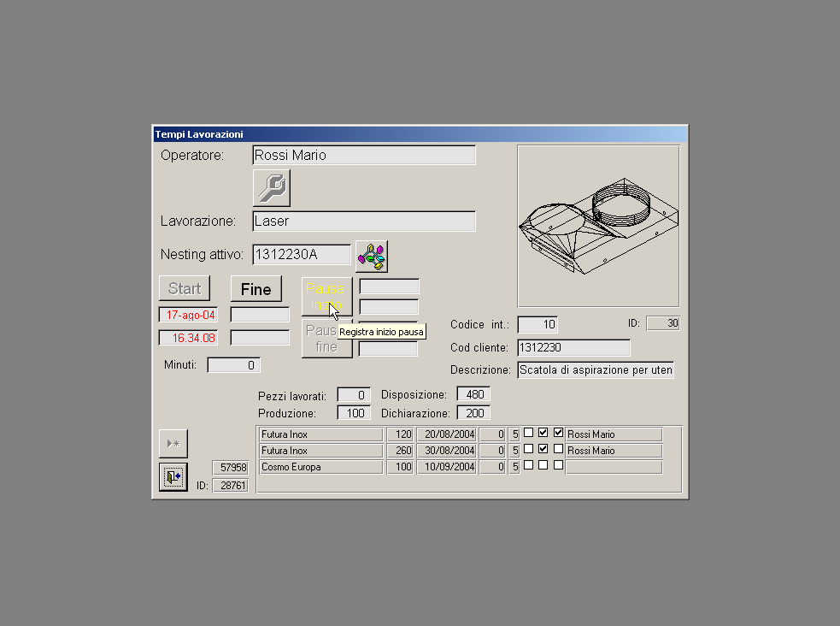Click the Produzione field showing 100
Screen dimensions: 840x626
[354, 413]
